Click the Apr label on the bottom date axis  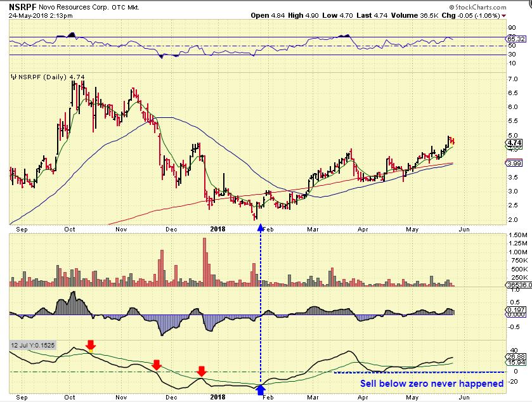[x=363, y=398]
